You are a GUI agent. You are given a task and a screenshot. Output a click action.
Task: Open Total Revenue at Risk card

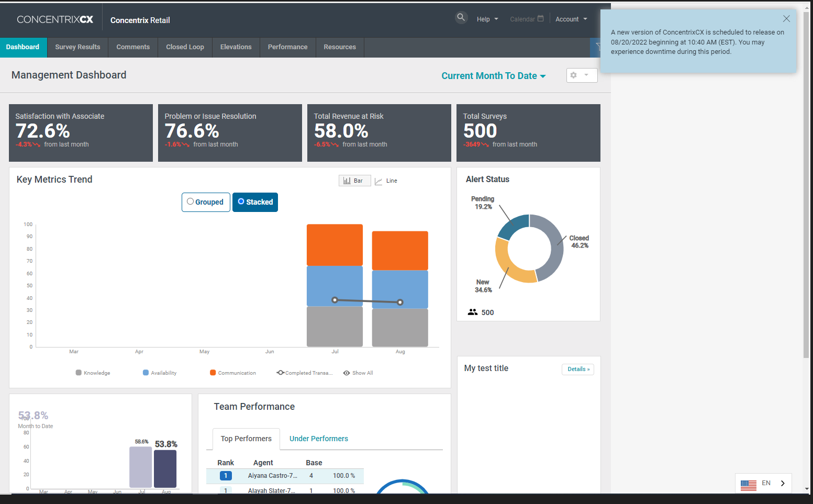click(x=379, y=133)
